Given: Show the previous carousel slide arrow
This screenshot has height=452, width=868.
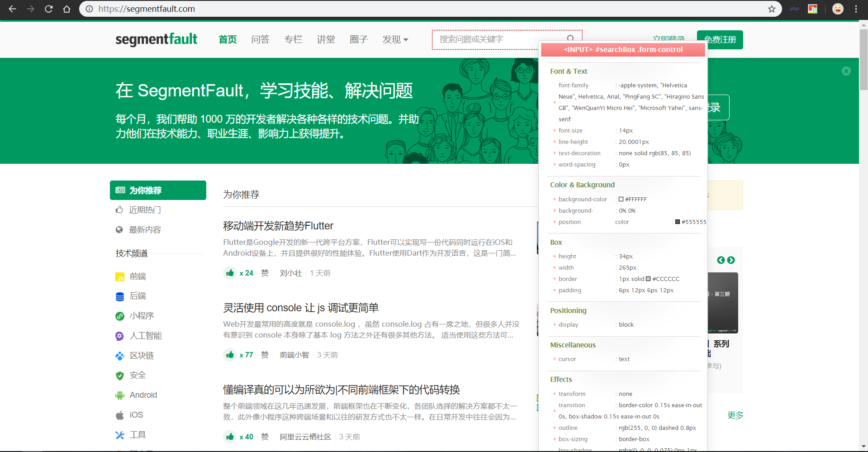Looking at the screenshot, I should [721, 260].
